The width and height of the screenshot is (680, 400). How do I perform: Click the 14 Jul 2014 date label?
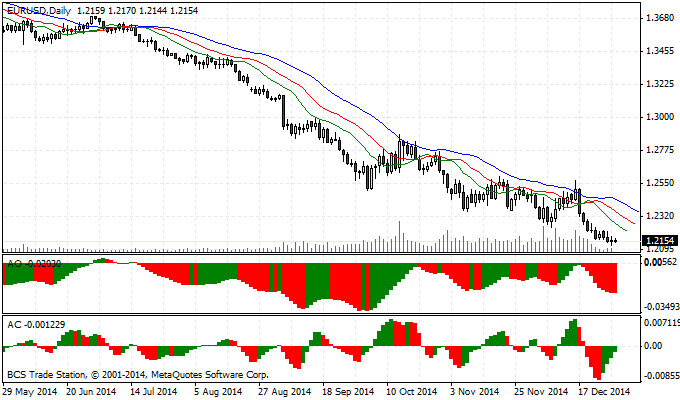(154, 392)
